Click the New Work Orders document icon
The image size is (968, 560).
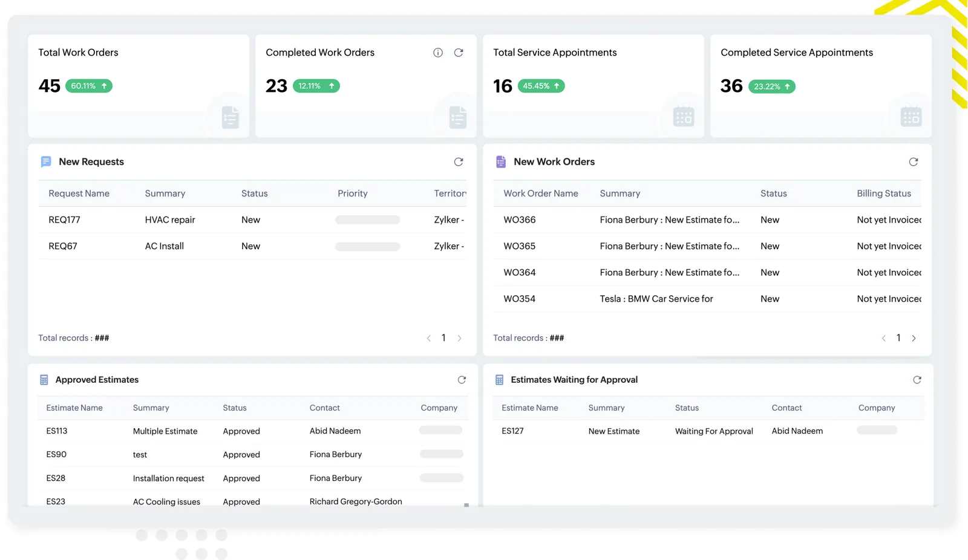pos(501,161)
